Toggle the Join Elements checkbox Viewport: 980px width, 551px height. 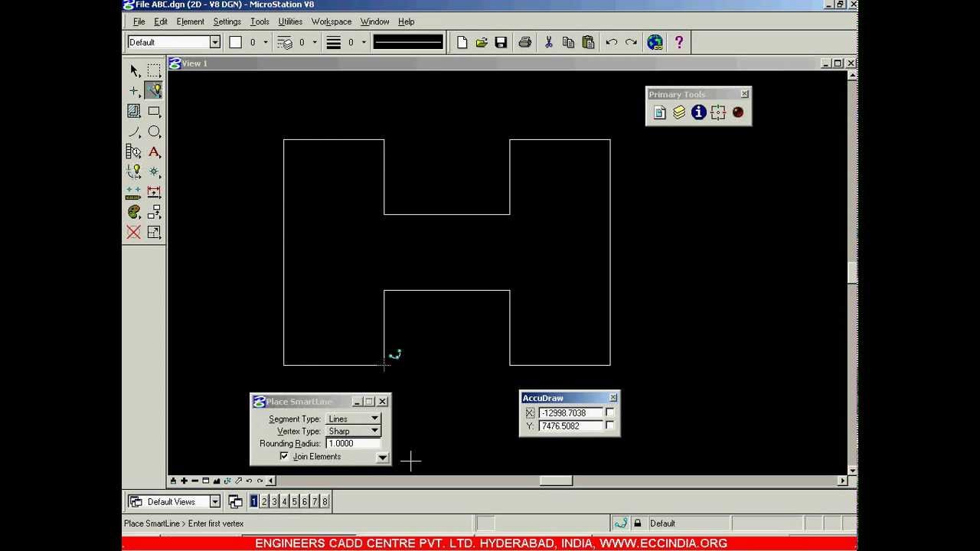(284, 456)
